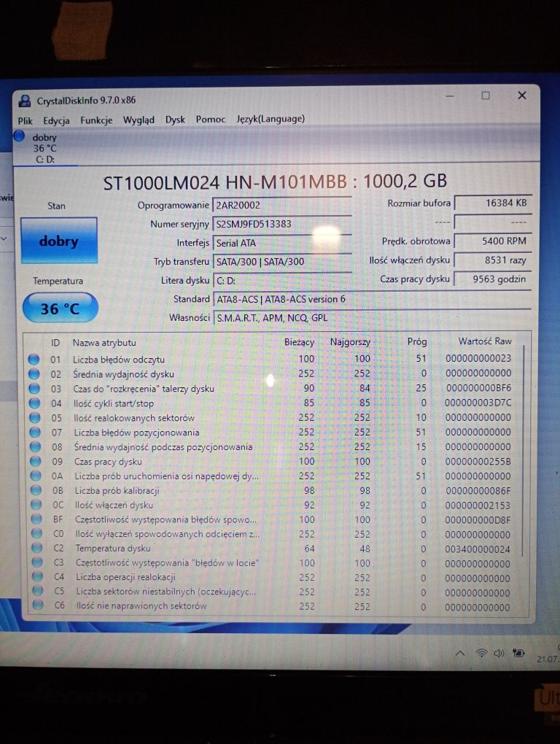The image size is (560, 744).
Task: Click status icon of row 01 Liczba błędów odczytu
Action: tap(34, 359)
